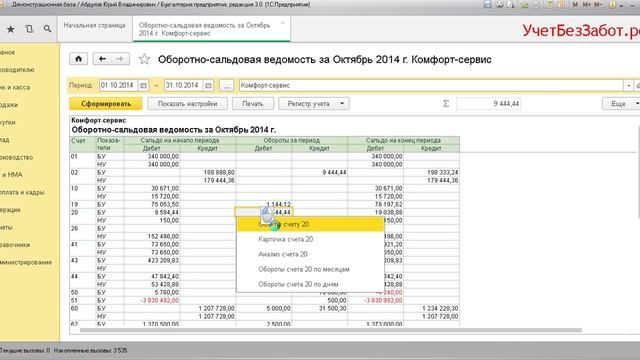Click the period selection ellipsis button
This screenshot has height=360, width=640.
pos(227,86)
